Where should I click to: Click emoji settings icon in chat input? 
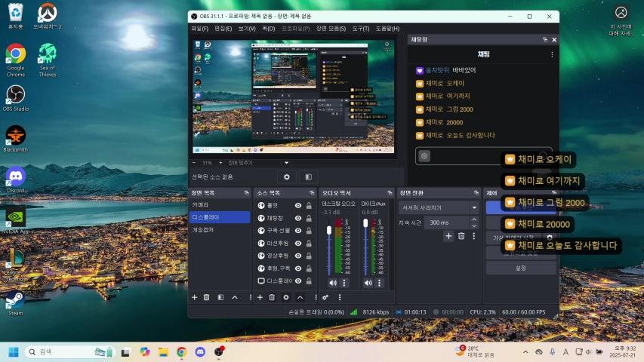424,156
